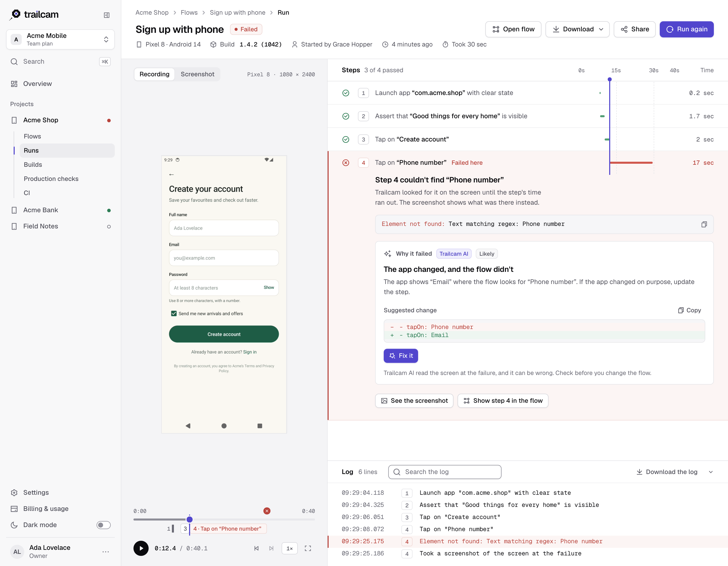Change the 1× playback speed
Image resolution: width=728 pixels, height=566 pixels.
coord(289,548)
